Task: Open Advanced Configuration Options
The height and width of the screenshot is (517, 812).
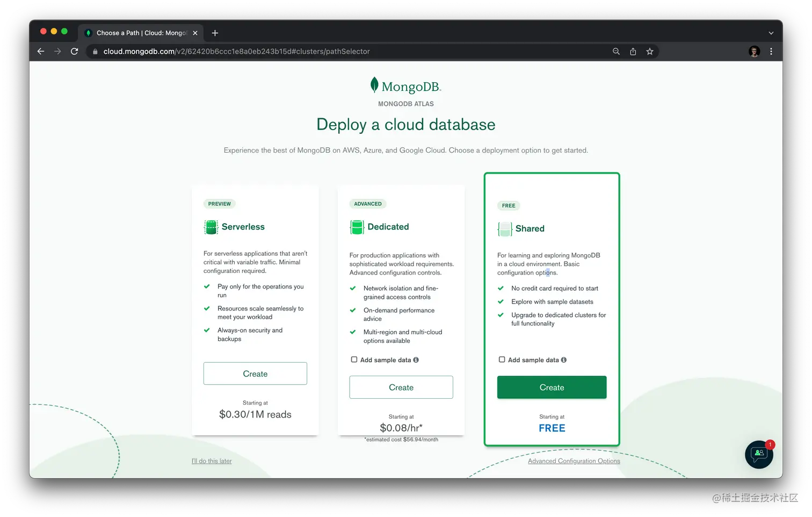Action: pyautogui.click(x=574, y=461)
